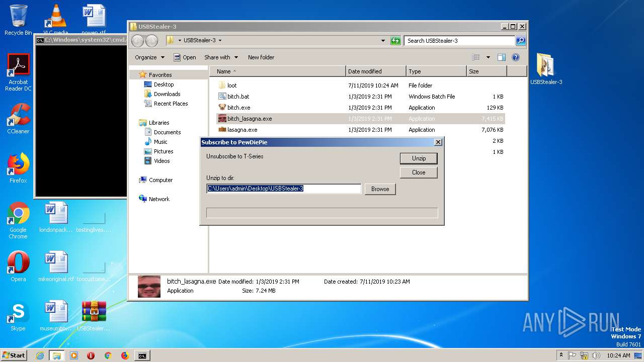Click the clock in taskbar

618,355
